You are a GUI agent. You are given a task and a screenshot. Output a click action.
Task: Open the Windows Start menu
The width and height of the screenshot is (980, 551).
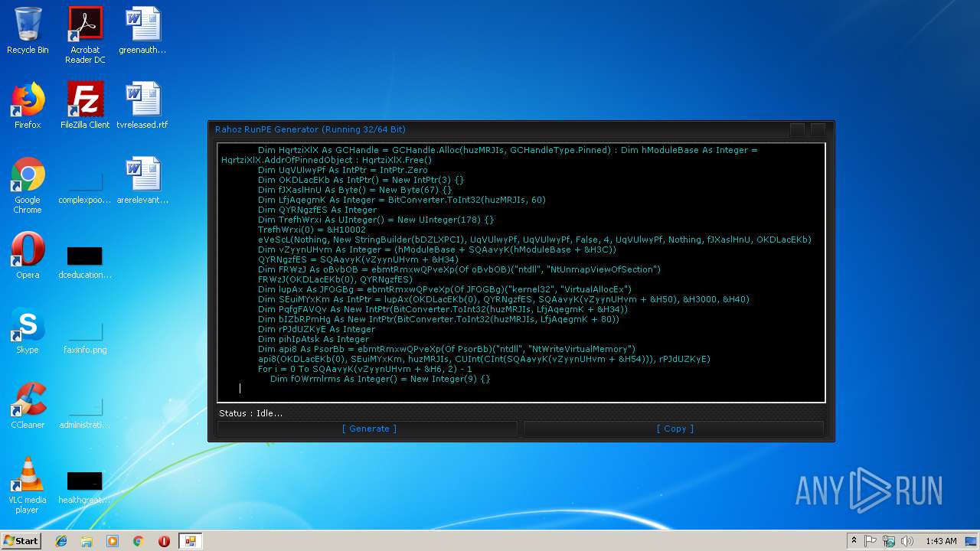coord(21,540)
